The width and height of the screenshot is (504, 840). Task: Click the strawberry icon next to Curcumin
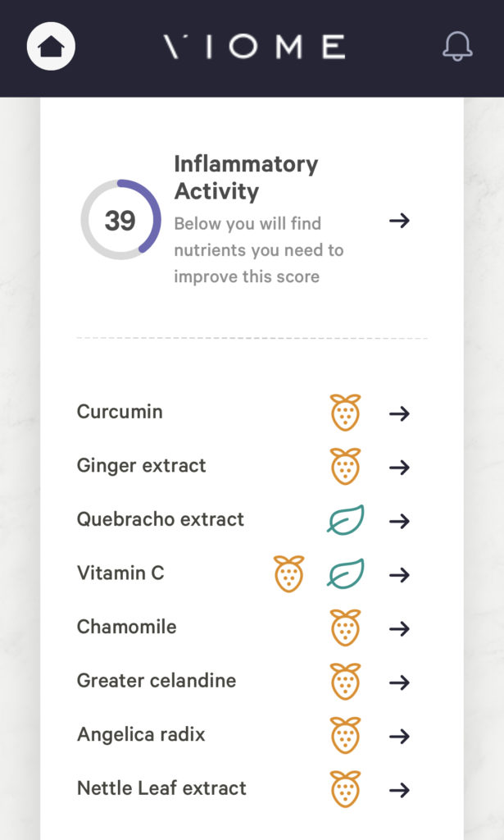[347, 413]
